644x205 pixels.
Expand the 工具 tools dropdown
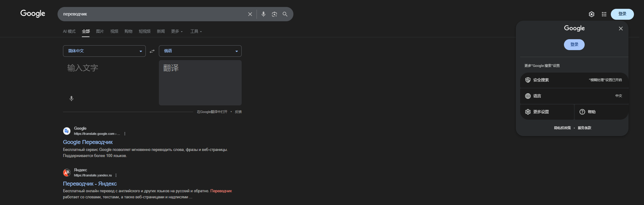pos(196,31)
